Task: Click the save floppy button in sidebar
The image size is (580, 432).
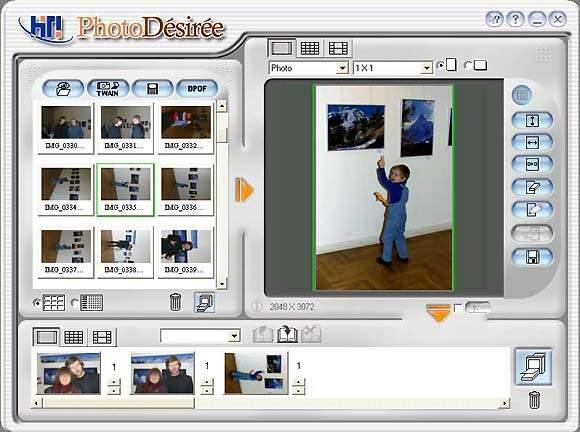Action: [532, 257]
